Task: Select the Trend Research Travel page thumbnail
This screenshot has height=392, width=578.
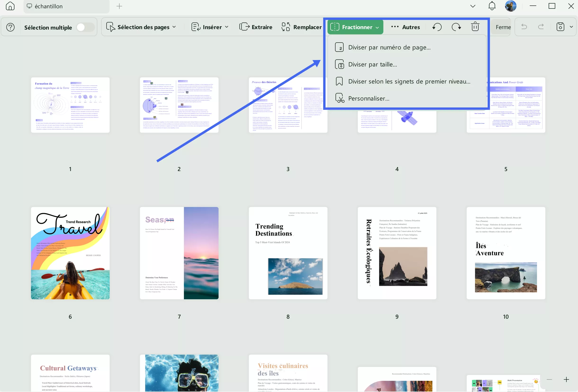Action: click(70, 253)
